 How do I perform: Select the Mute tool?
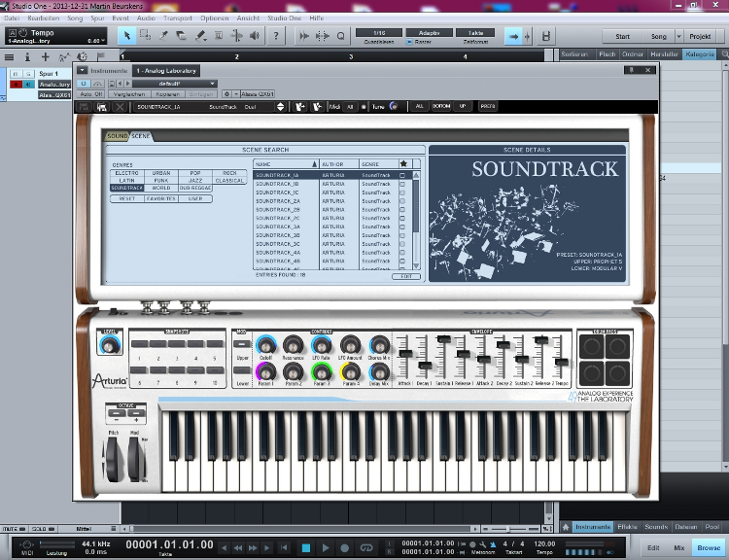coord(218,36)
